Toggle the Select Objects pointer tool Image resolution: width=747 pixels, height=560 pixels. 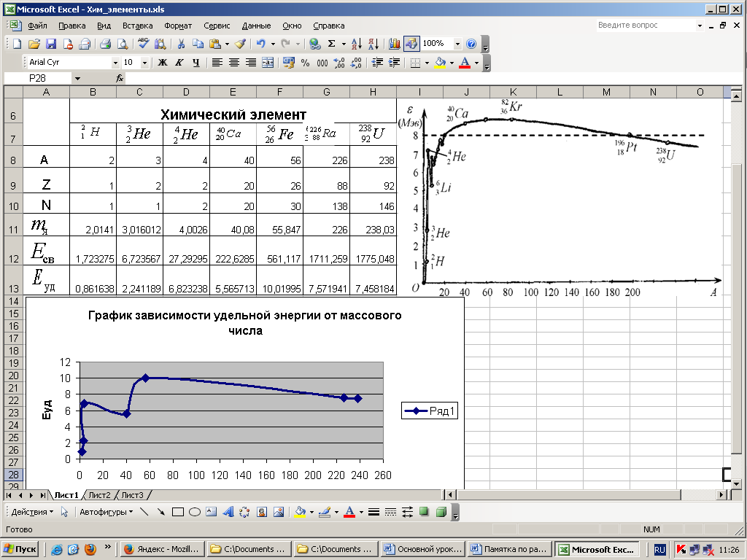[x=64, y=512]
